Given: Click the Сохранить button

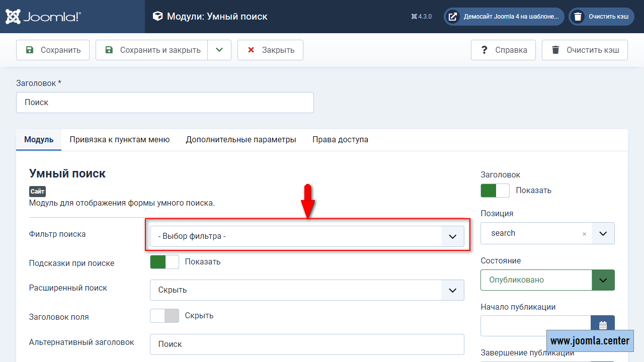Looking at the screenshot, I should click(53, 50).
